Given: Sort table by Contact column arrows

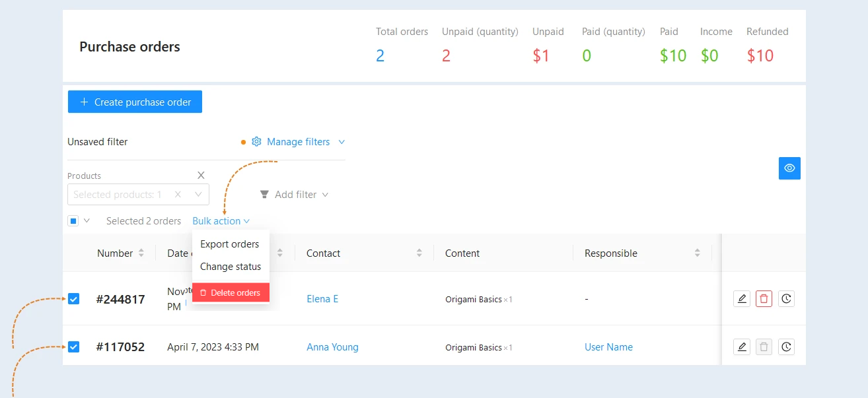Looking at the screenshot, I should point(419,253).
